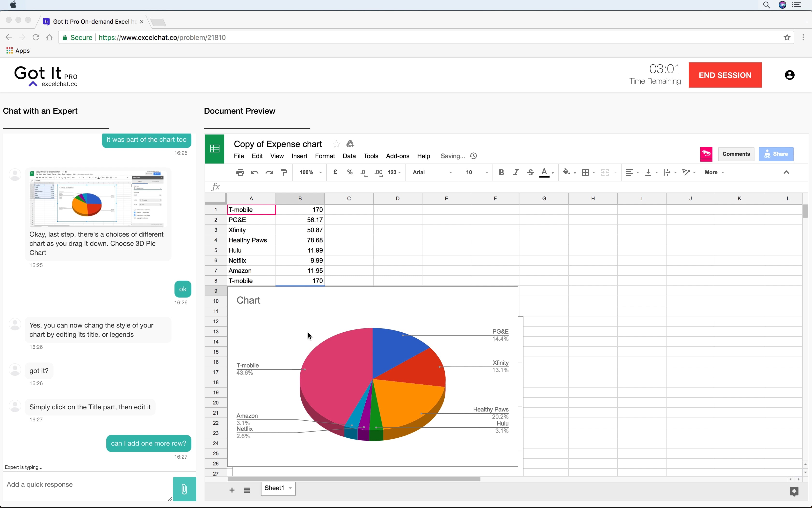Open the Sheet1 tab dropdown arrow

pos(290,488)
